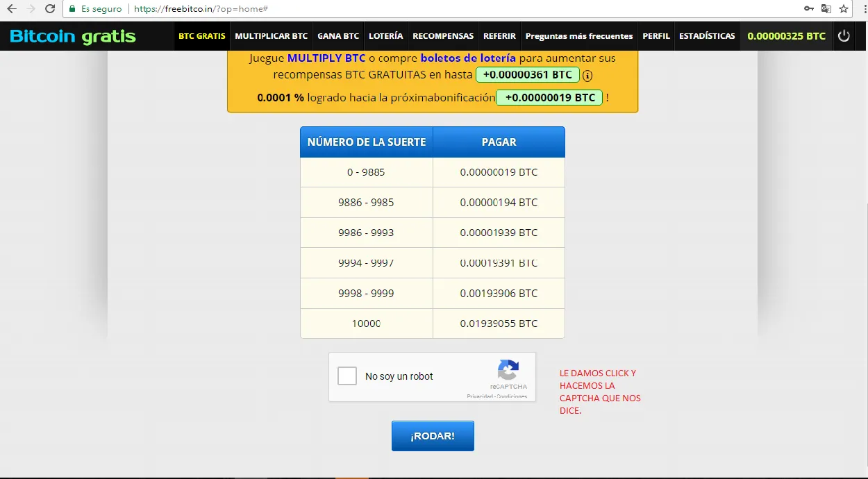
Task: Select the GANA BTC menu item
Action: [338, 36]
